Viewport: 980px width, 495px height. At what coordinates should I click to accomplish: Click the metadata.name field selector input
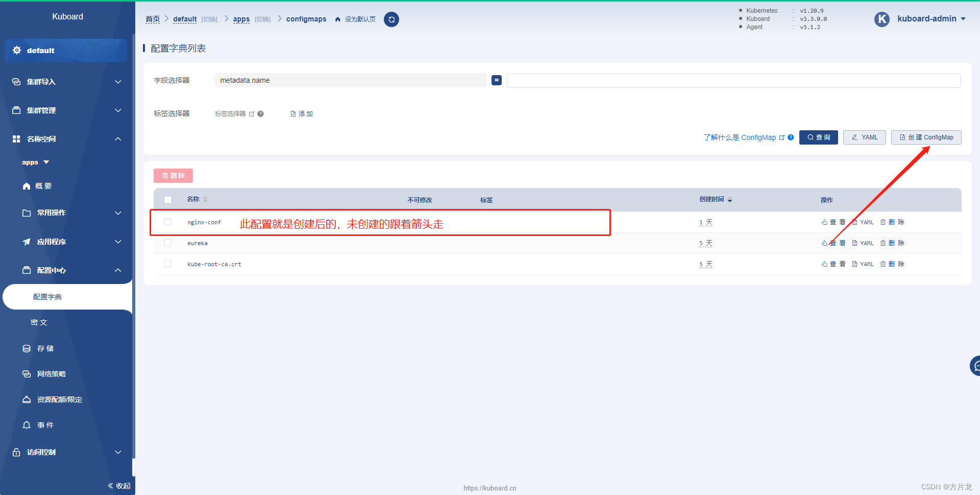pos(350,80)
